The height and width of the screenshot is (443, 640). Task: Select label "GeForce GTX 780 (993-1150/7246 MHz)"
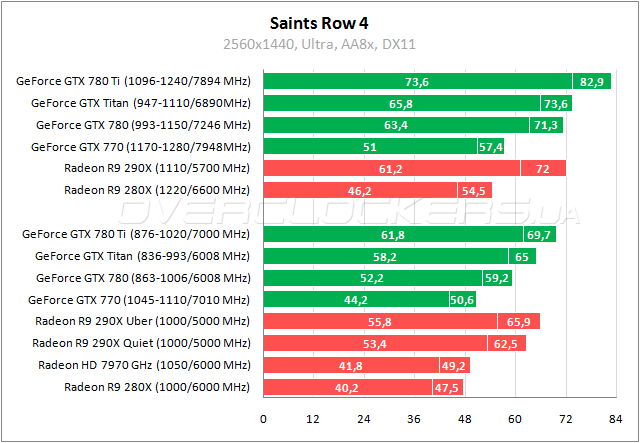143,125
